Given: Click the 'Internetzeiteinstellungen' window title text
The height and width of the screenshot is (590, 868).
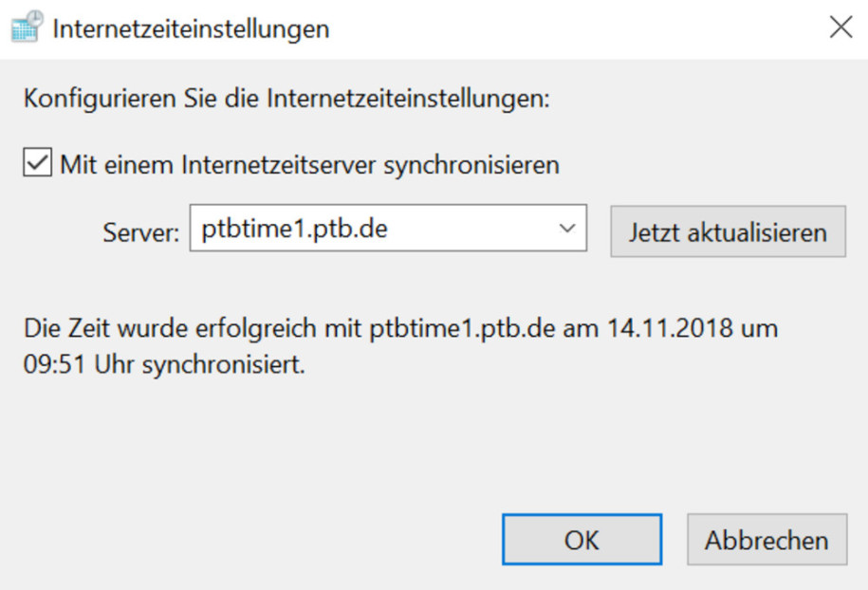Looking at the screenshot, I should (191, 28).
